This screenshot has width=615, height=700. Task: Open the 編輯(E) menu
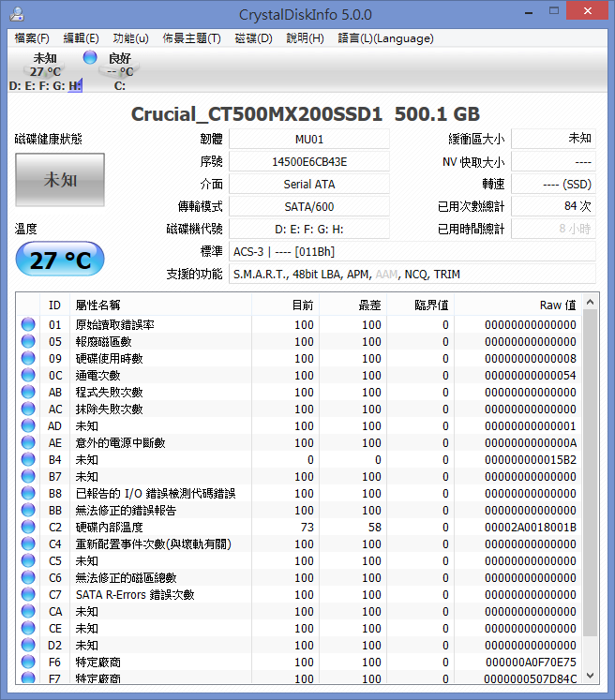[81, 38]
